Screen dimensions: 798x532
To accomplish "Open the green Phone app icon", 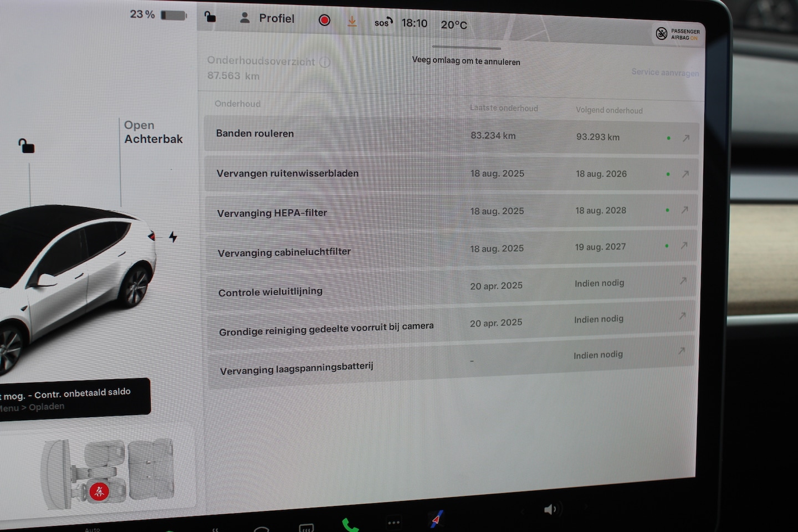I will (350, 524).
